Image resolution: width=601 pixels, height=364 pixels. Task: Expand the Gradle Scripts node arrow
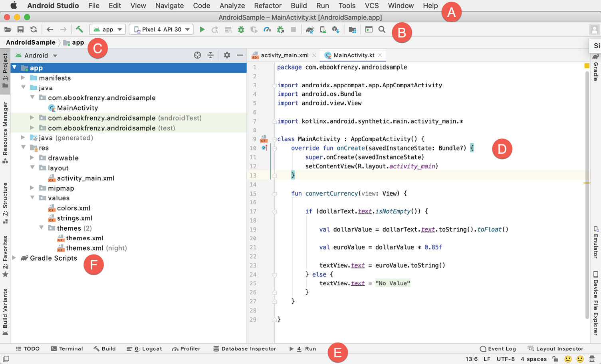coord(14,258)
